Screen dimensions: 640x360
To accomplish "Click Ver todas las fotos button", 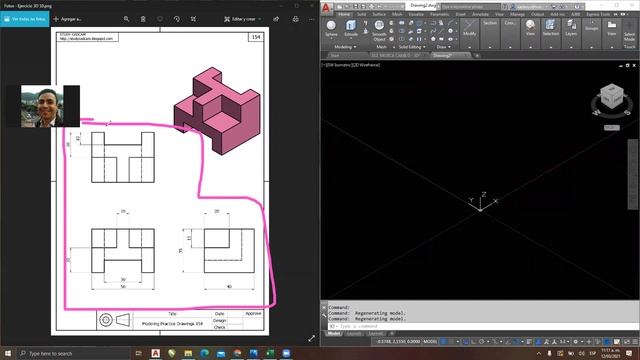I will tap(24, 19).
